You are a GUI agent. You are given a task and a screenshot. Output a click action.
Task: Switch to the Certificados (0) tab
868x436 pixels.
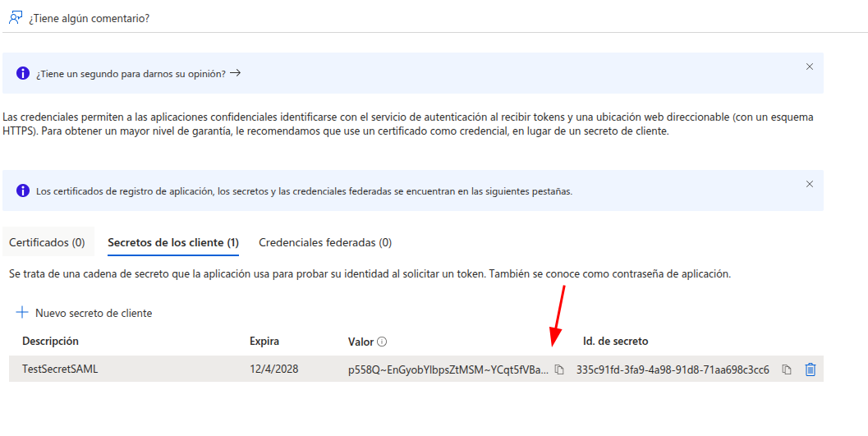click(47, 242)
